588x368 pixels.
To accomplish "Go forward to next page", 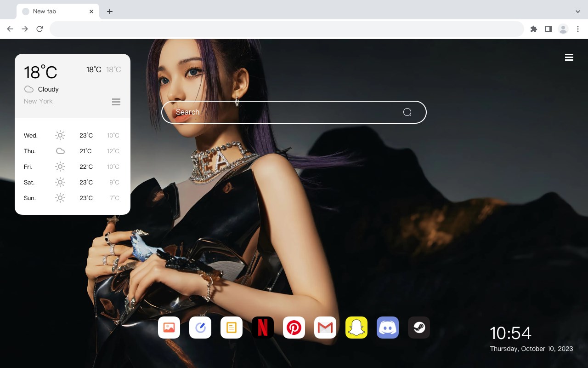I will pyautogui.click(x=25, y=29).
